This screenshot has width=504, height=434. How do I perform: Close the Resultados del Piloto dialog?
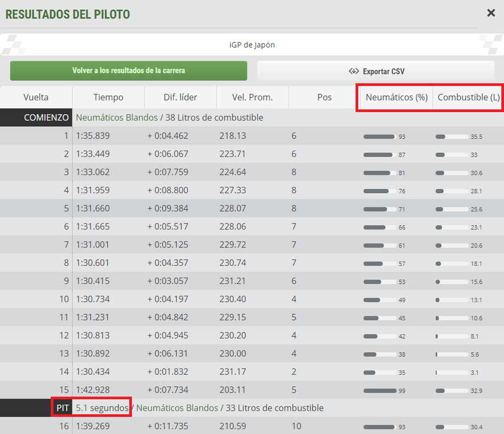click(491, 13)
